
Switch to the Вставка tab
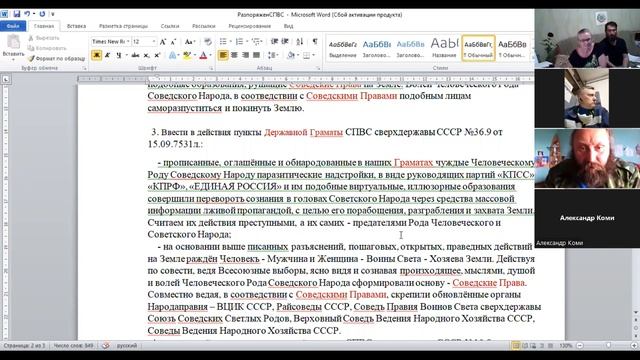point(76,26)
